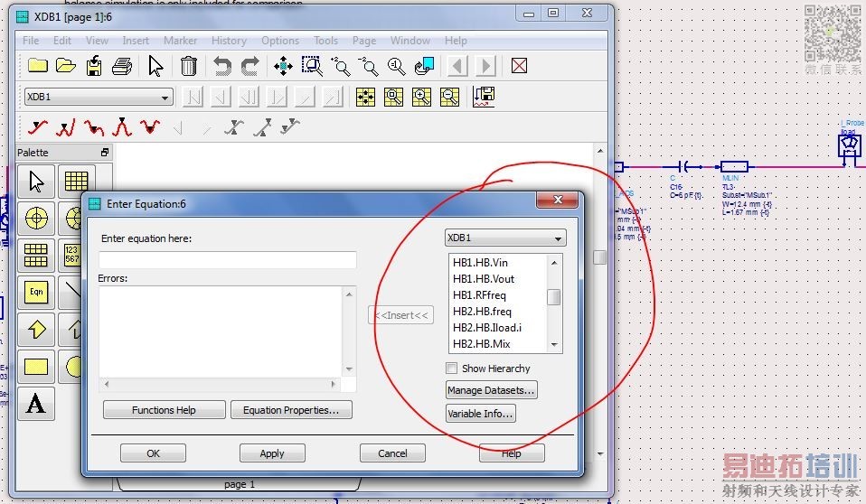This screenshot has height=504, width=866.
Task: Select the stacked plot grid in Palette
Action: pyautogui.click(x=36, y=255)
